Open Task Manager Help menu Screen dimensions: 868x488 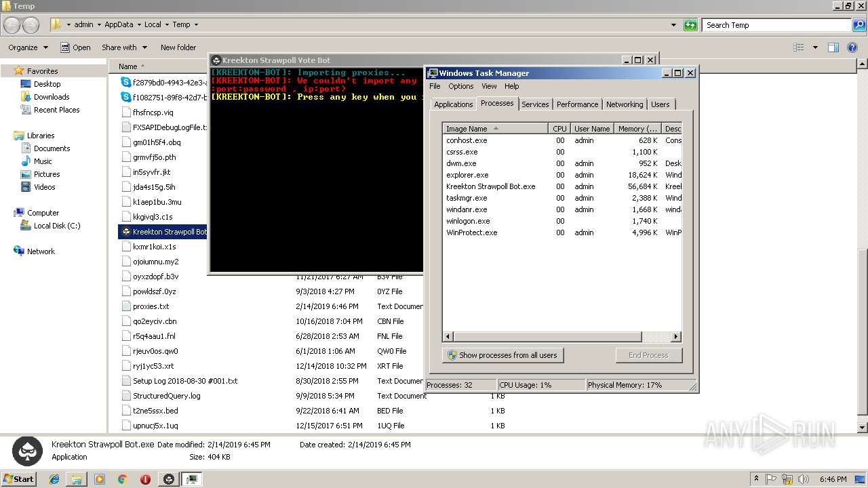pyautogui.click(x=511, y=86)
